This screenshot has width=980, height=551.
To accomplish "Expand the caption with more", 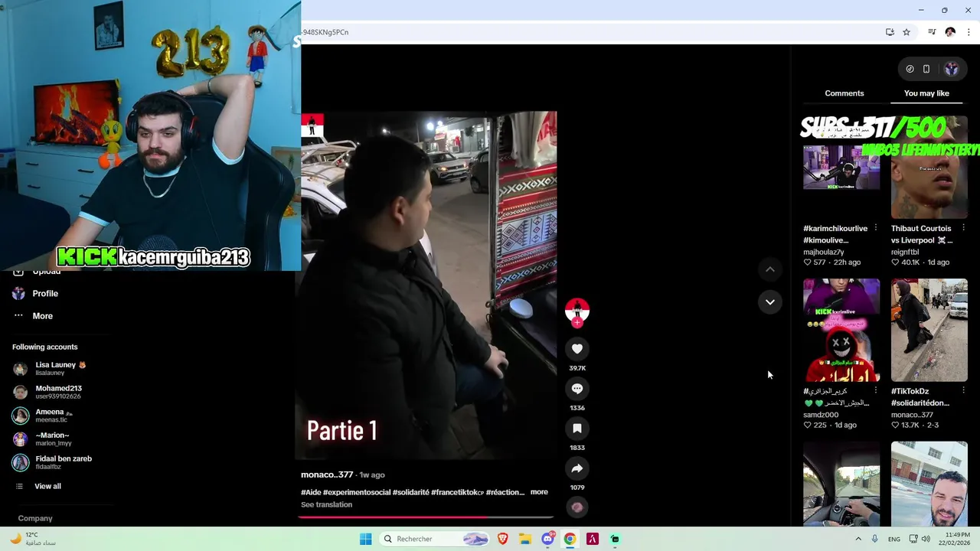I will click(539, 492).
